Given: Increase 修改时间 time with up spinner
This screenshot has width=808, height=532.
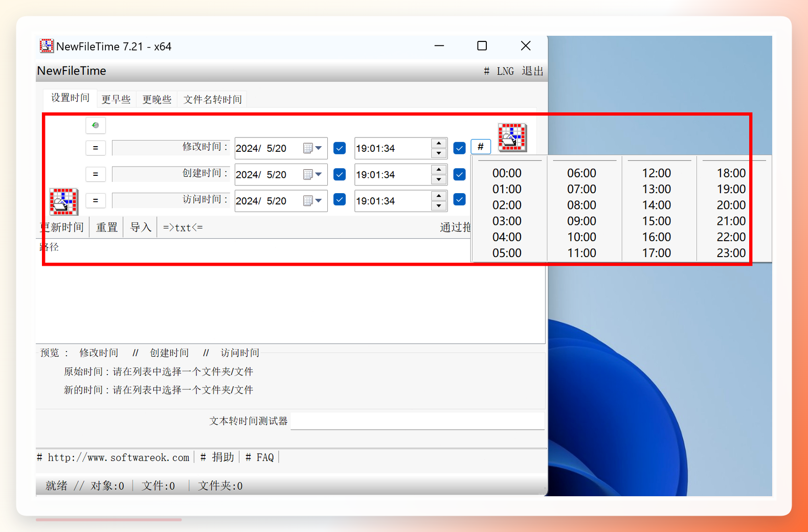Looking at the screenshot, I should coord(439,144).
